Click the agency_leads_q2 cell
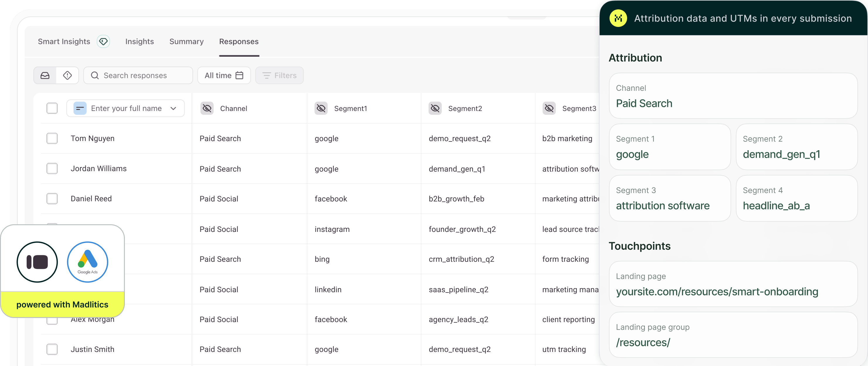Viewport: 868px width, 366px height. pos(458,319)
